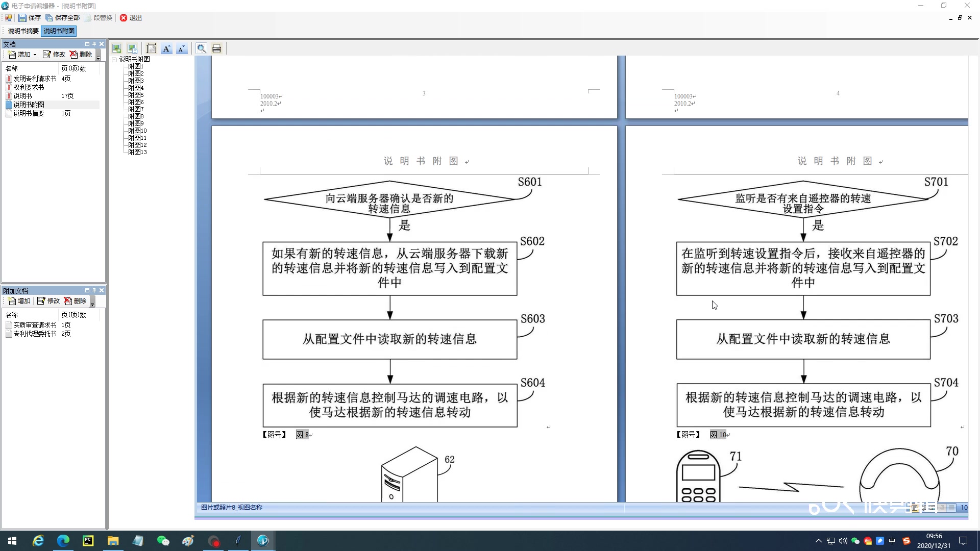Switch to the 说明书摘要 tab
Screen dimensions: 980x551
point(23,31)
